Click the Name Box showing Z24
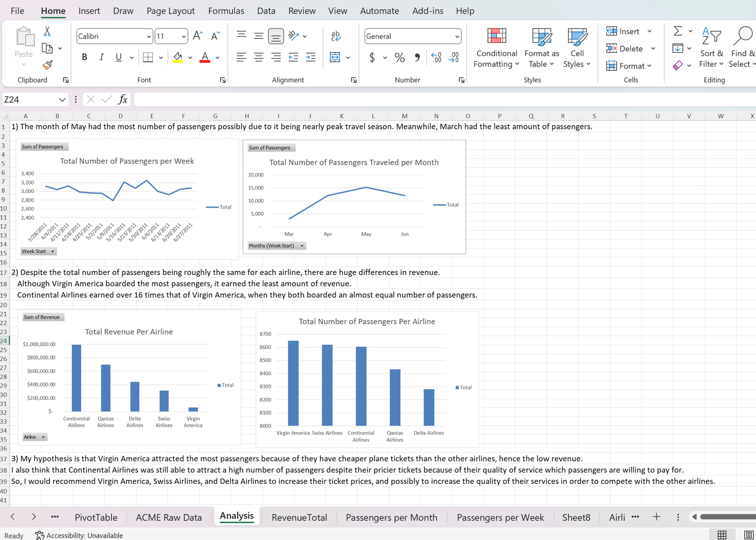The image size is (756, 540). pyautogui.click(x=34, y=99)
